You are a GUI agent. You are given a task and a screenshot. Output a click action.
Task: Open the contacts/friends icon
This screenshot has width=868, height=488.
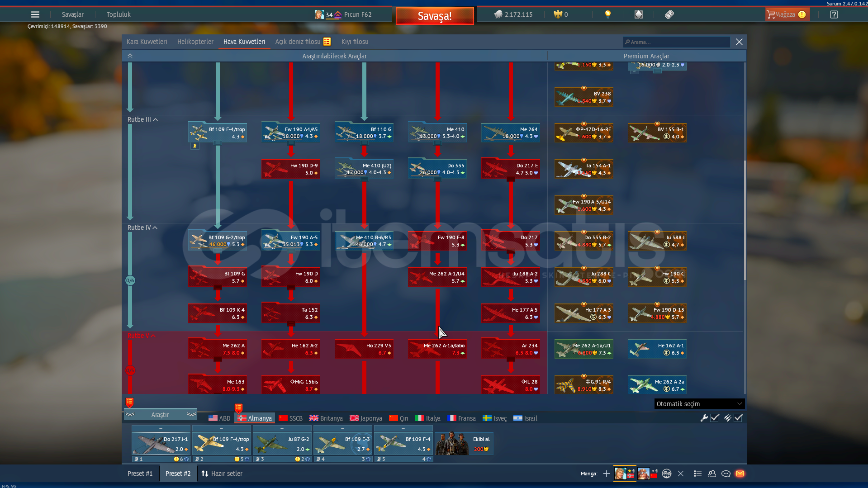(x=712, y=474)
